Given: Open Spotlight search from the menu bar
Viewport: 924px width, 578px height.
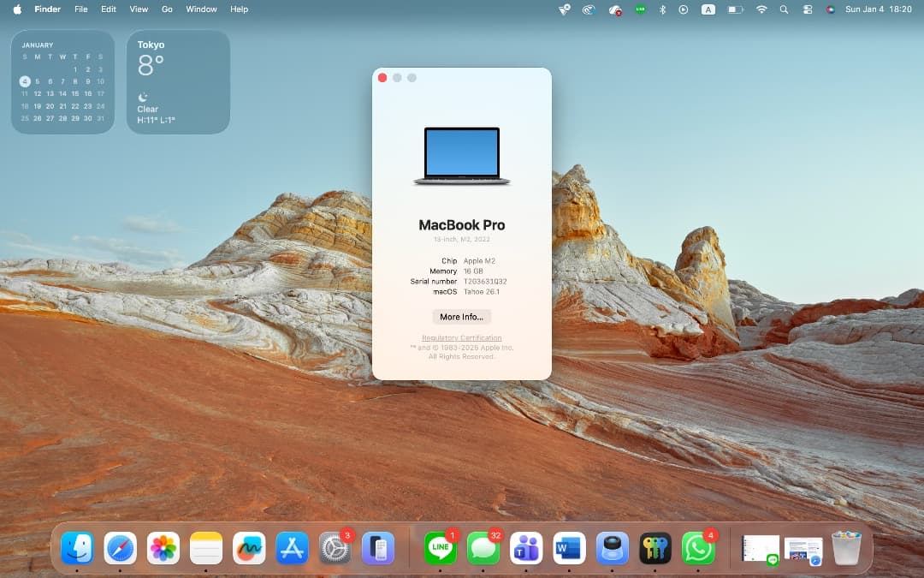Looking at the screenshot, I should pyautogui.click(x=784, y=9).
